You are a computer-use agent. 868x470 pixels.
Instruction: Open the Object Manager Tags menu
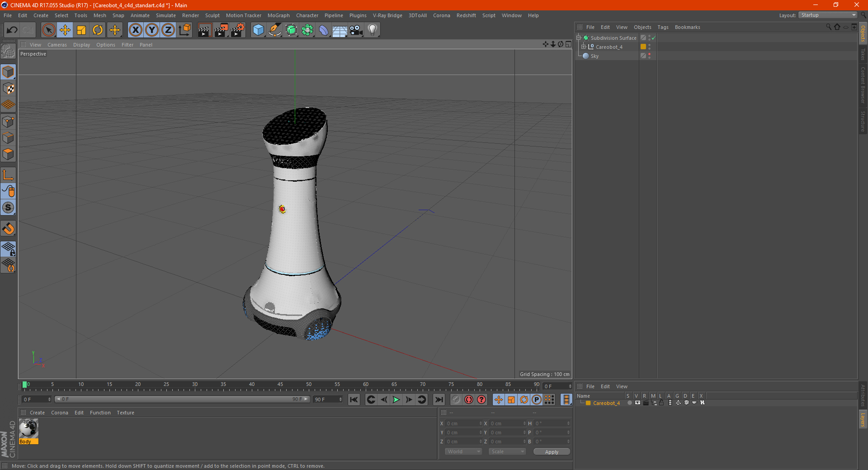coord(663,27)
